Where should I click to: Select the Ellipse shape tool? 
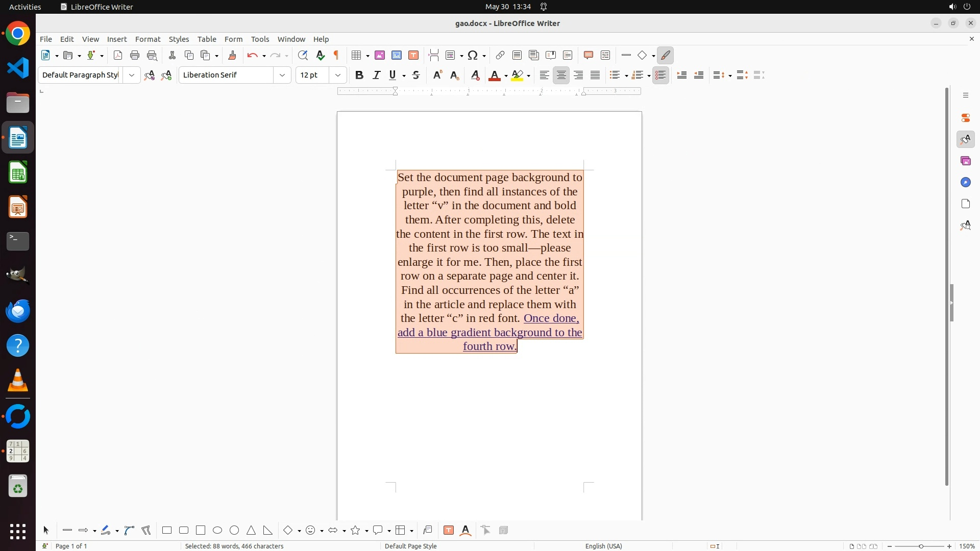pos(217,530)
